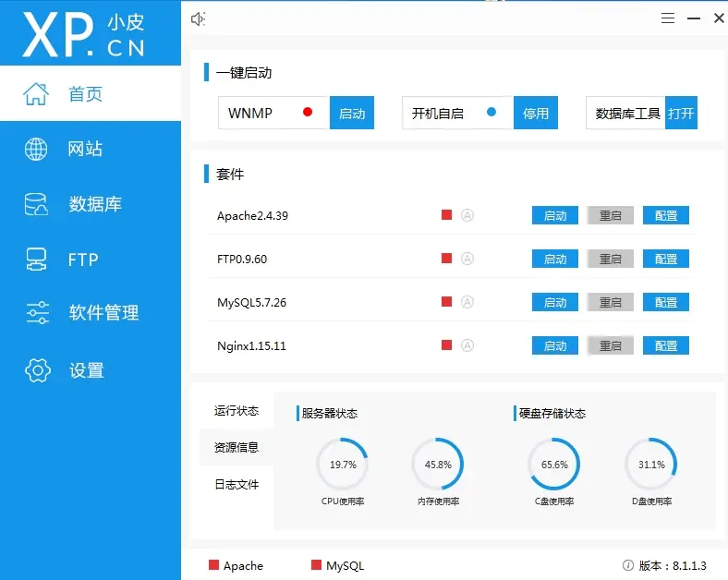Click the version info icon

(627, 565)
